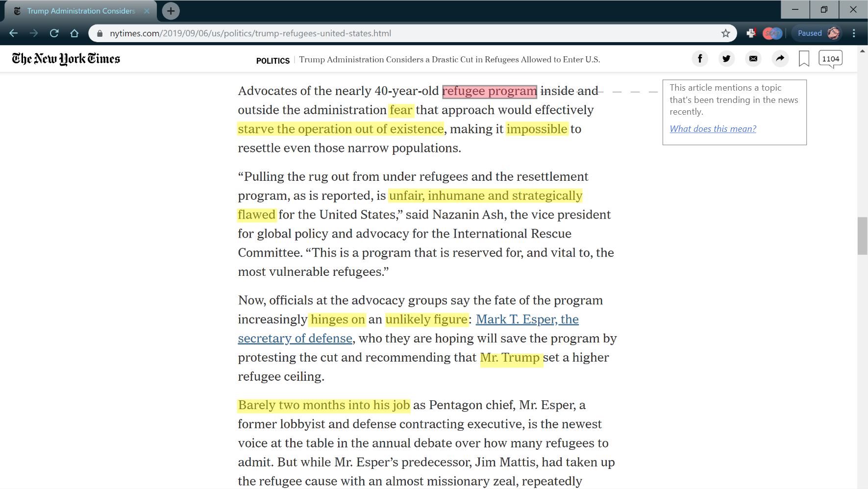868x489 pixels.
Task: Open a new browser tab
Action: click(x=171, y=11)
